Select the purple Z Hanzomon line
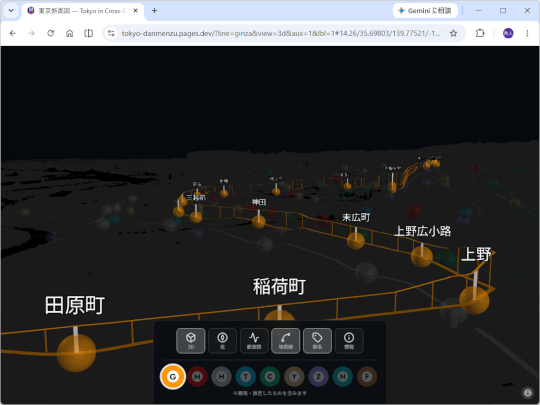 coord(319,376)
